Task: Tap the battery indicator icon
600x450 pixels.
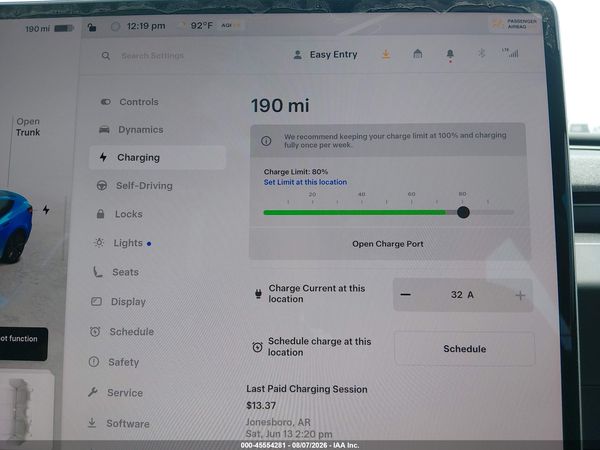Action: point(64,28)
